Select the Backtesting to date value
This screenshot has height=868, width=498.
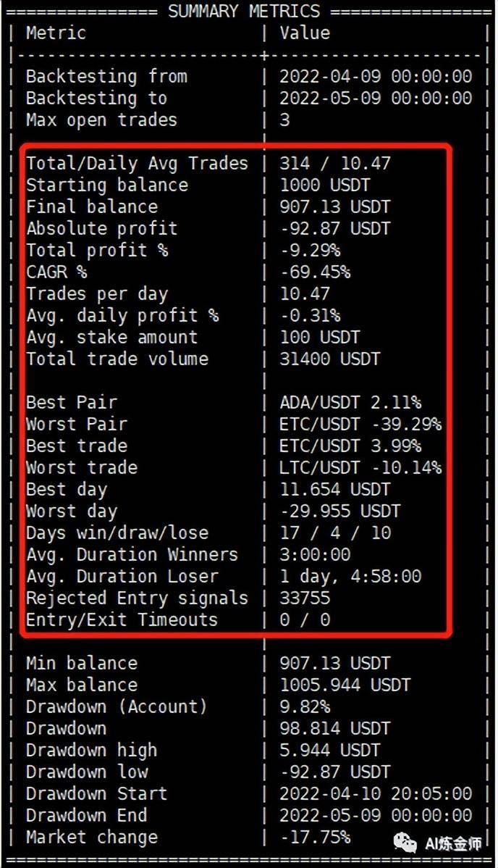click(x=376, y=98)
